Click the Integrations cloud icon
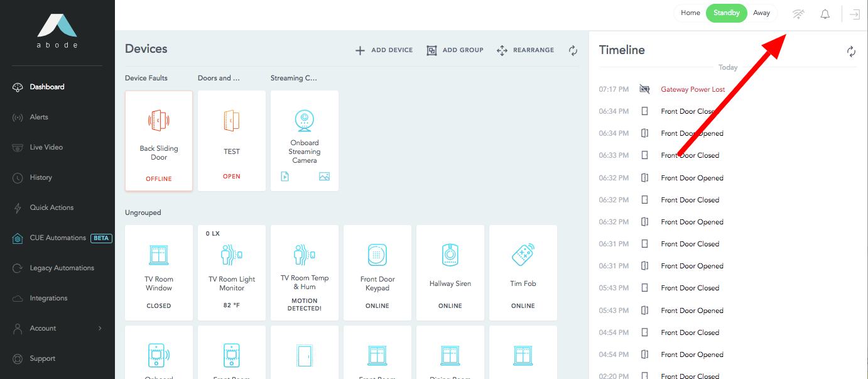Image resolution: width=868 pixels, height=379 pixels. (18, 299)
